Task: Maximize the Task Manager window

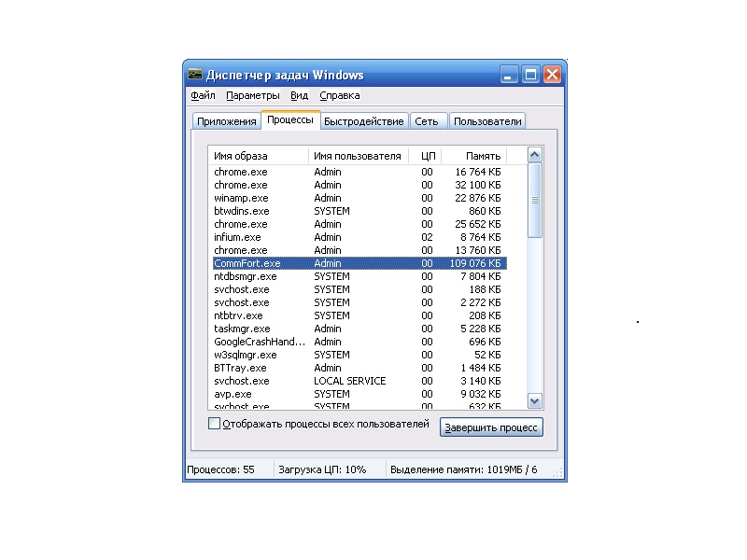Action: coord(530,75)
